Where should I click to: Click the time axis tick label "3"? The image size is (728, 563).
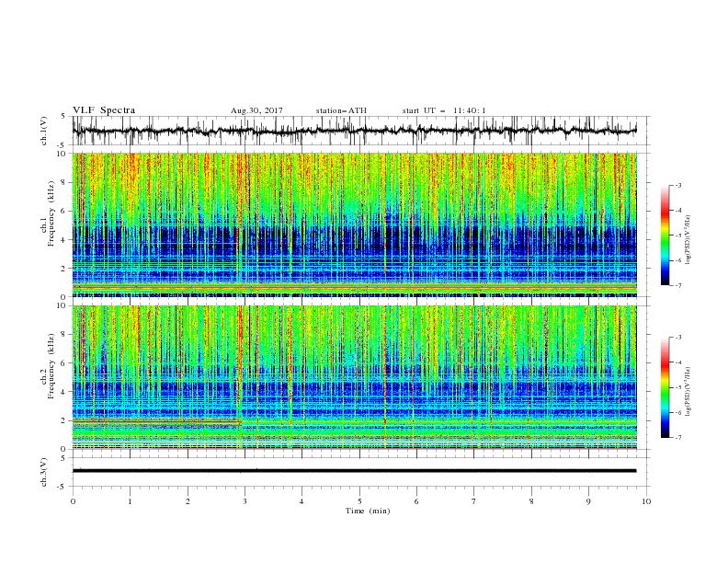[245, 501]
